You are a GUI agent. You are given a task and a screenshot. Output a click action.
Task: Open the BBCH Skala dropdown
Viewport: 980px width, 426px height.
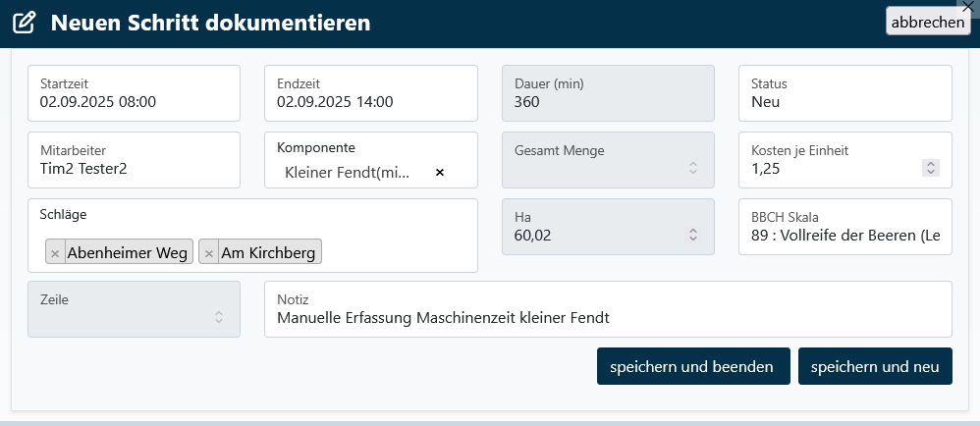pos(844,235)
